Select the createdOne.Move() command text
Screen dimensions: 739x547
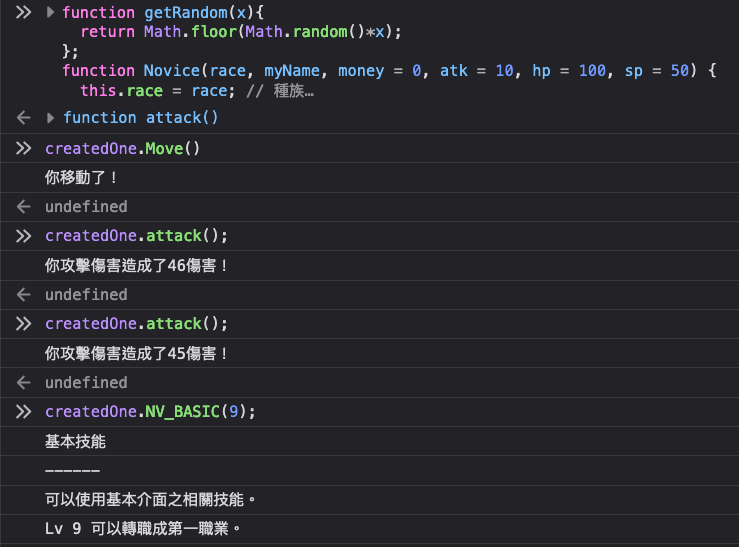123,149
